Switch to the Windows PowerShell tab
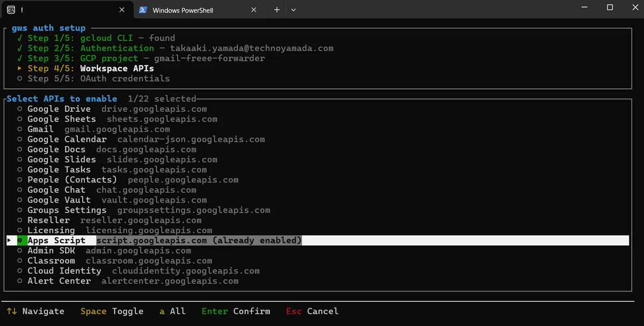Screen dimensions: 644x326 click(199, 10)
